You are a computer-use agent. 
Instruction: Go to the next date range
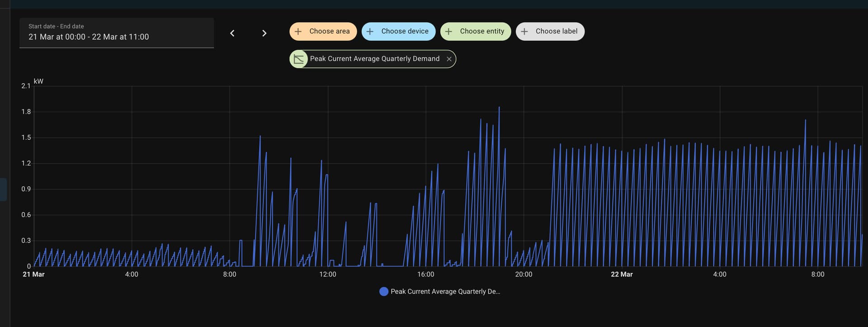click(264, 33)
